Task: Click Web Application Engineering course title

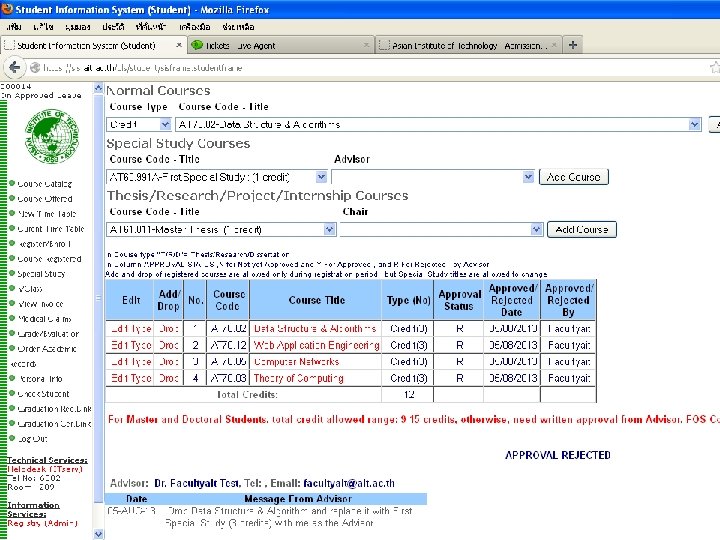Action: coord(316,345)
